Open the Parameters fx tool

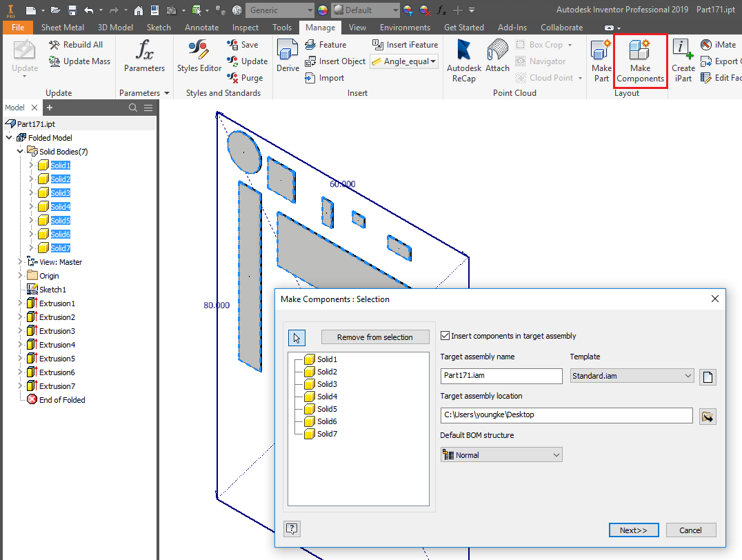(144, 57)
